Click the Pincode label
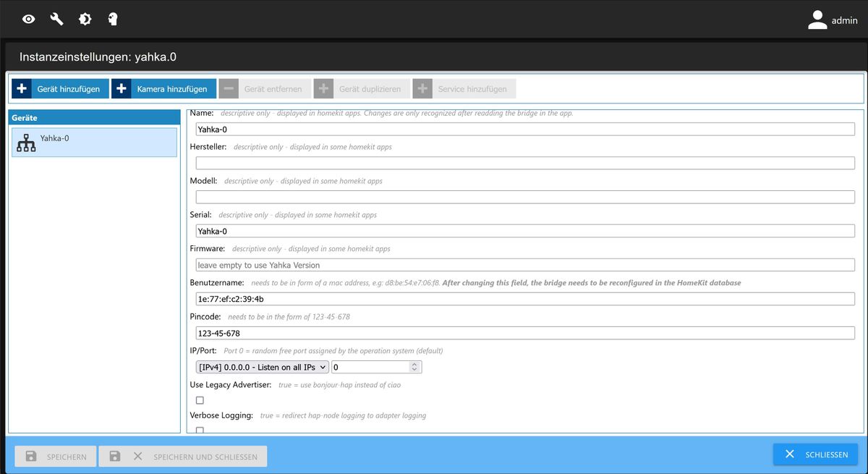The height and width of the screenshot is (474, 868). (205, 316)
